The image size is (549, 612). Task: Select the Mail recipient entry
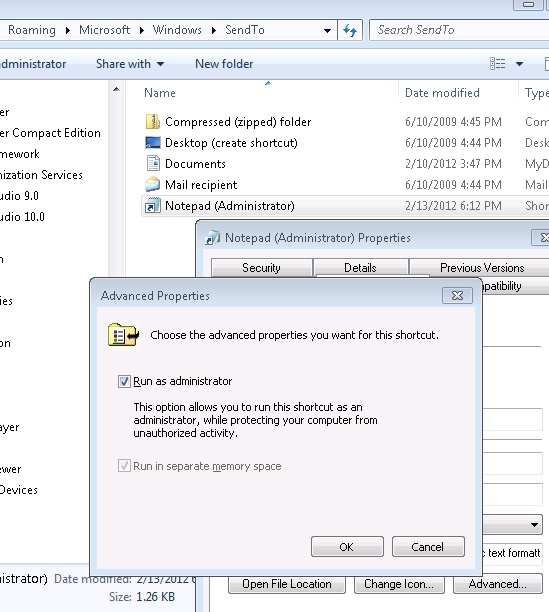pyautogui.click(x=201, y=185)
